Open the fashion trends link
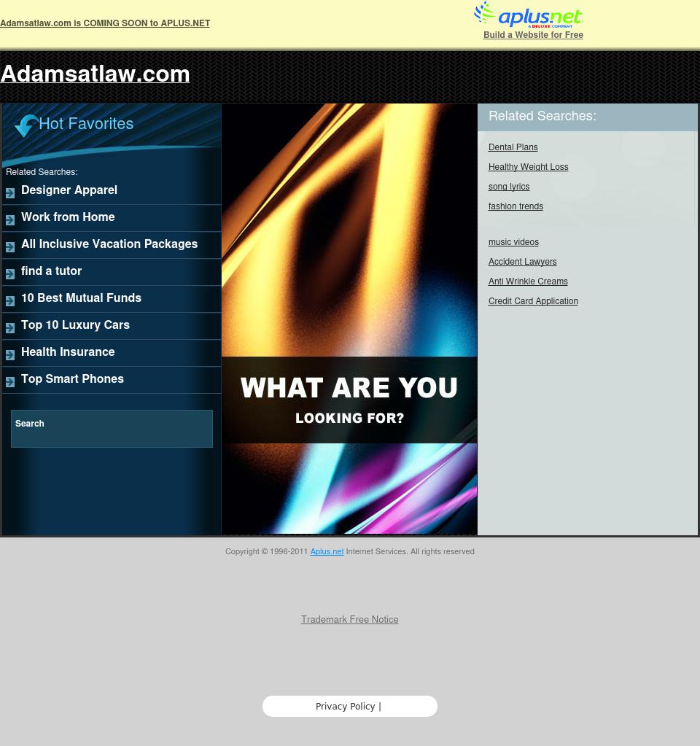 516,206
